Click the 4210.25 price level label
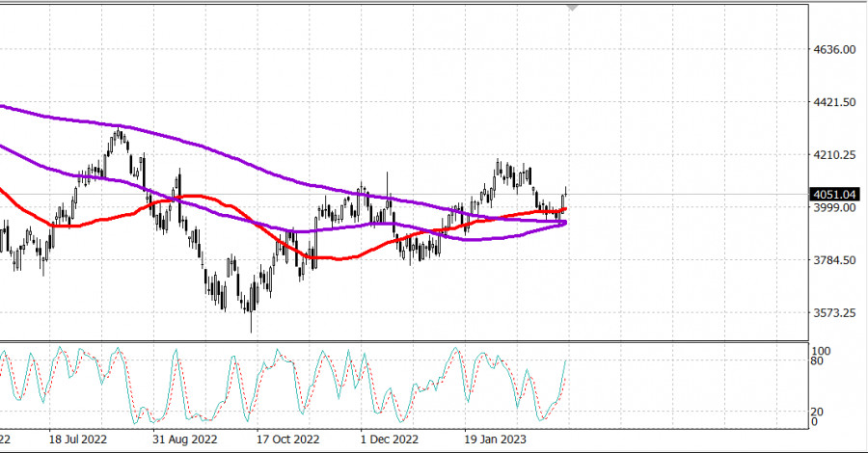 (x=835, y=154)
